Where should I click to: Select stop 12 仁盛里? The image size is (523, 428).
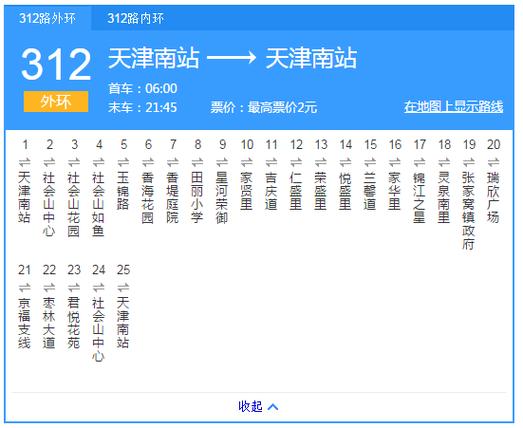[296, 190]
